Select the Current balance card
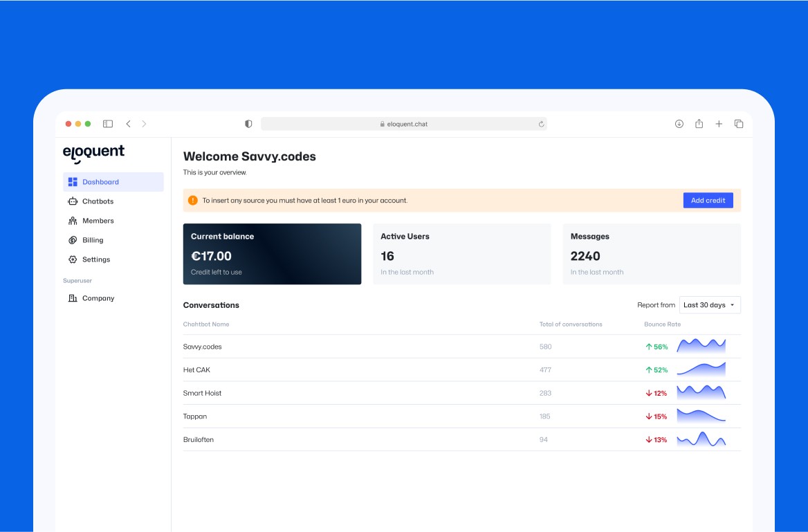The height and width of the screenshot is (532, 808). pos(272,254)
